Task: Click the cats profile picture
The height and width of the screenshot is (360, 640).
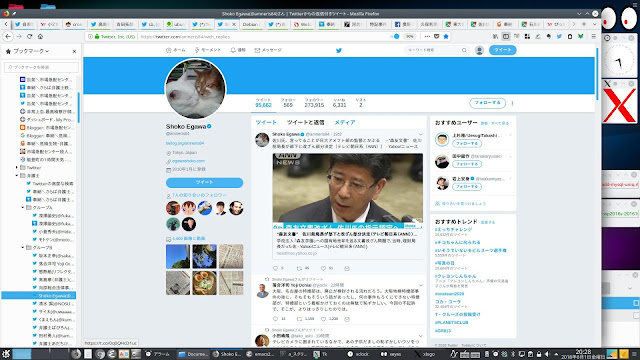Action: tap(195, 89)
